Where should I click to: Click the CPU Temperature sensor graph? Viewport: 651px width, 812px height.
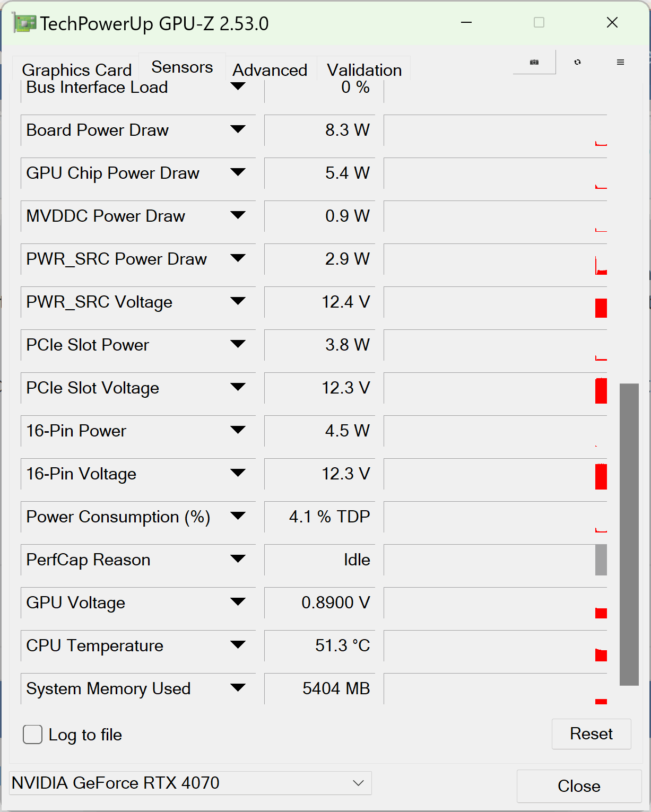tap(496, 645)
